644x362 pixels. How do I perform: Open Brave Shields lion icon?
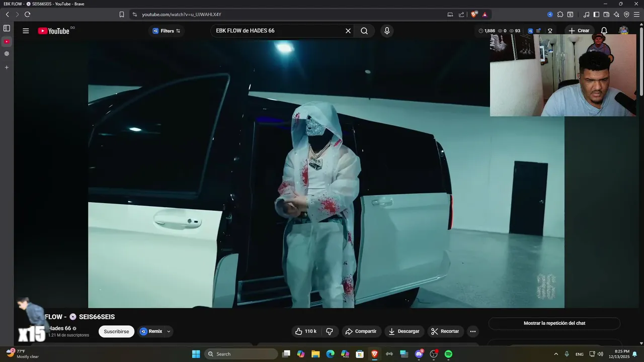pos(474,15)
